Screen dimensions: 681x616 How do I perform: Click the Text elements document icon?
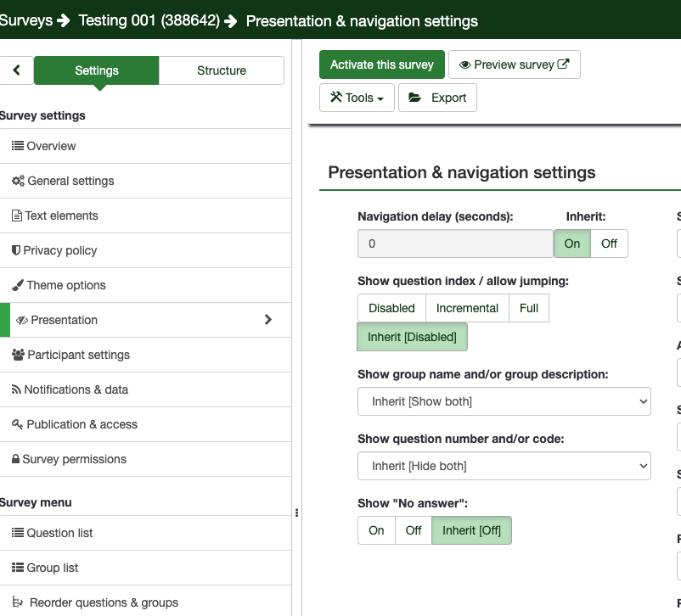[17, 216]
